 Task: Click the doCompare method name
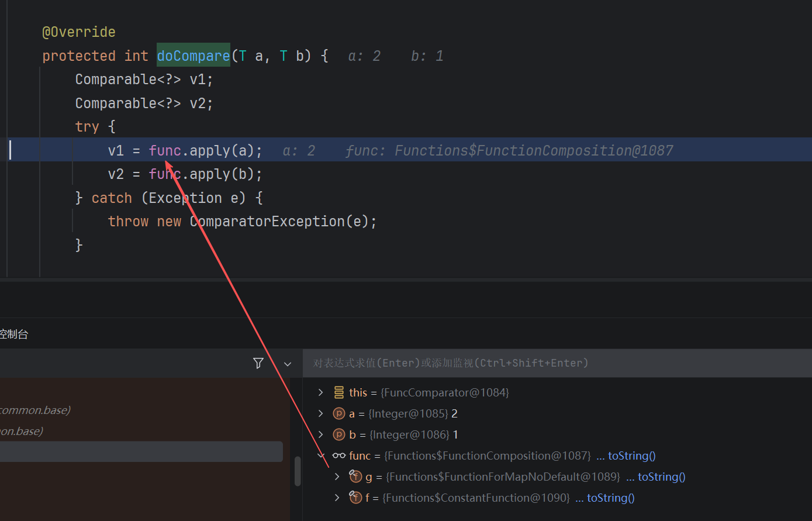coord(194,56)
